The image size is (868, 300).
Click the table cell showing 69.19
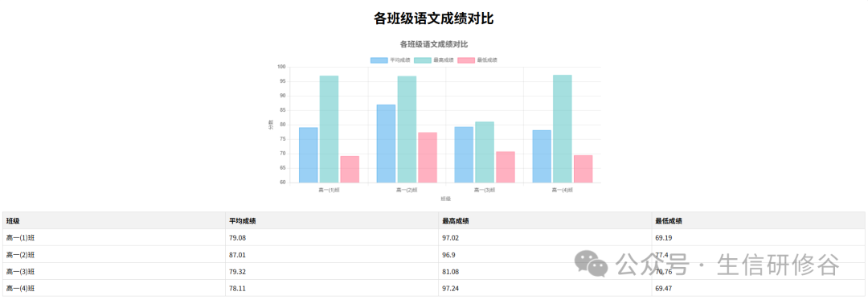pyautogui.click(x=759, y=238)
